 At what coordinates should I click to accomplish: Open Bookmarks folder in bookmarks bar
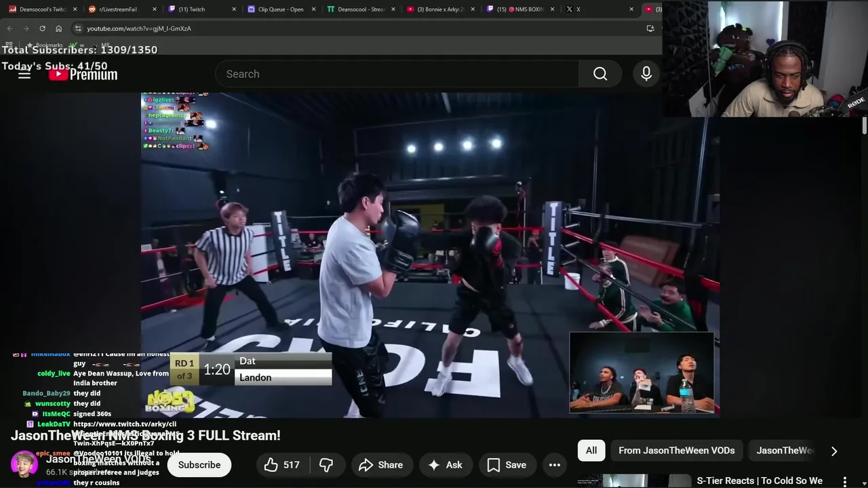click(43, 45)
